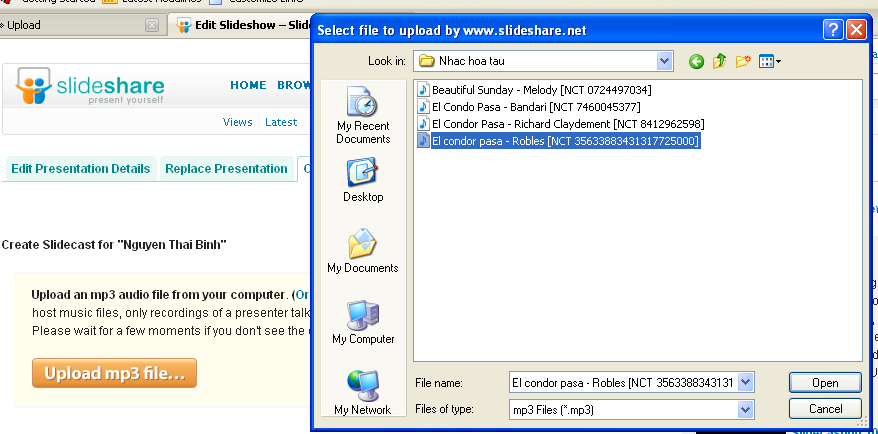Click the music icon for El condor pasa Robles
Viewport: 878px width, 434px height.
pos(424,141)
